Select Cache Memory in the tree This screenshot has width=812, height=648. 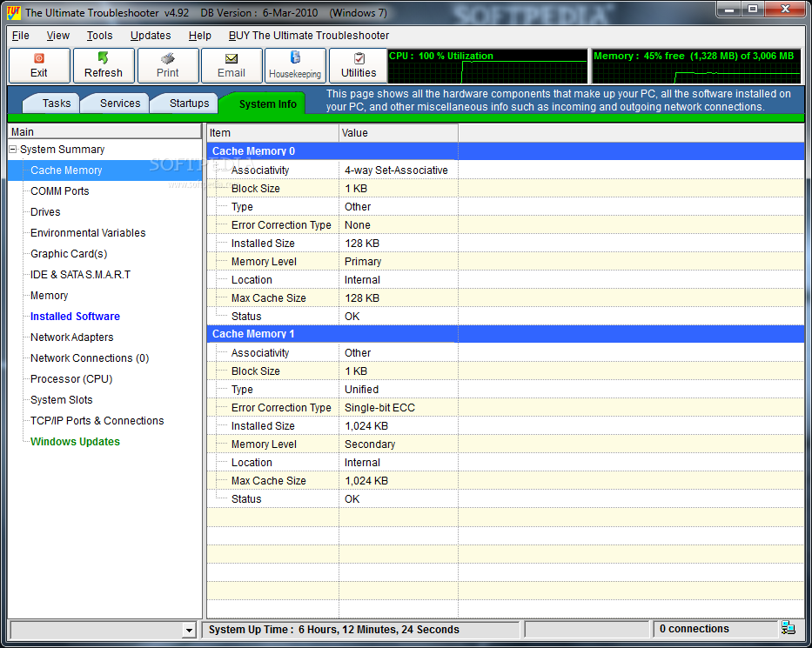(66, 170)
